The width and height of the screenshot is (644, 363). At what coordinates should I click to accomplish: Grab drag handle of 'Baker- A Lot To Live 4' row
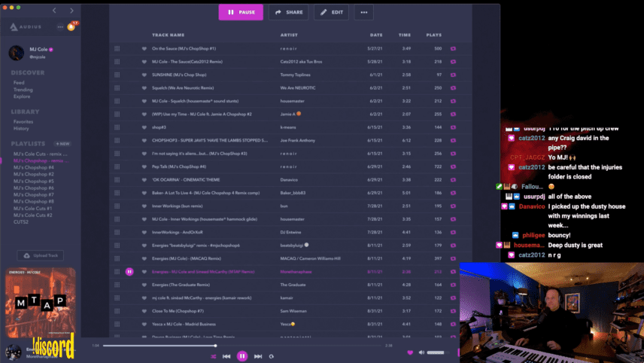pos(117,193)
